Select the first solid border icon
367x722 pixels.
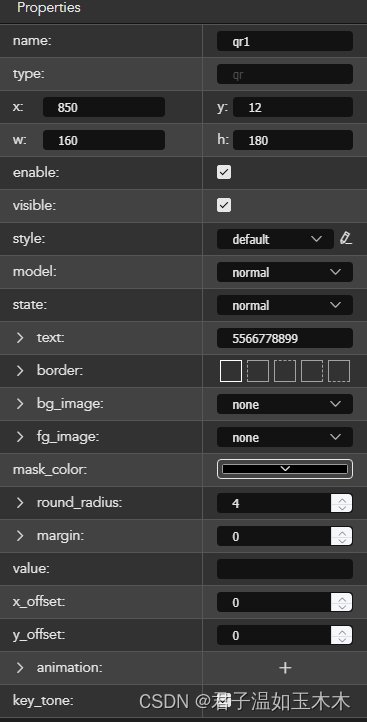click(231, 371)
